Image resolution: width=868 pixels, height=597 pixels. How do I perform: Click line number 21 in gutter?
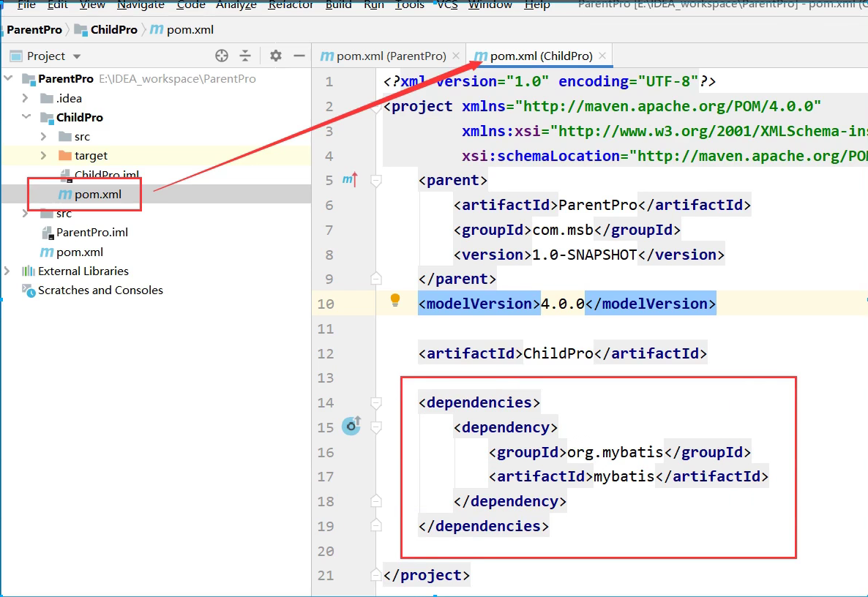tap(326, 576)
